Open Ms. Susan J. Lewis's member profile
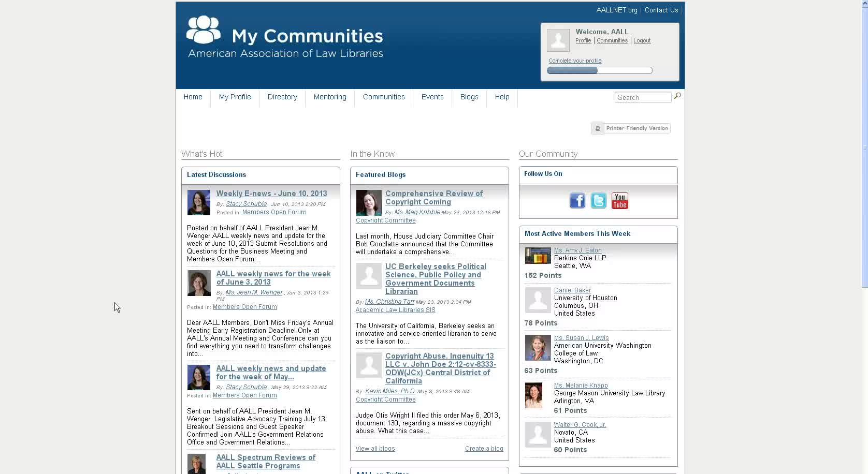The image size is (868, 474). pos(582,338)
